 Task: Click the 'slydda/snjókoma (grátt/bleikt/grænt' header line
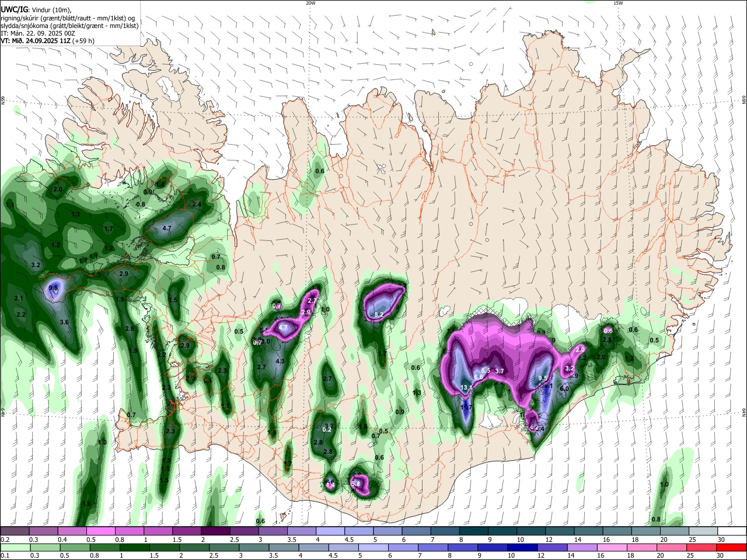[x=69, y=25]
